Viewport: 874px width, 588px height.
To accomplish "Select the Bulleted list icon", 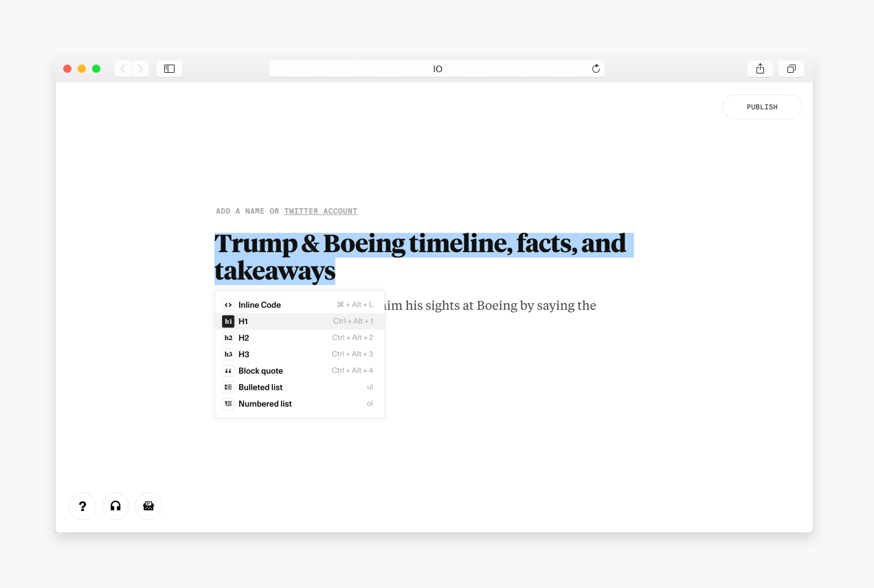I will 228,387.
